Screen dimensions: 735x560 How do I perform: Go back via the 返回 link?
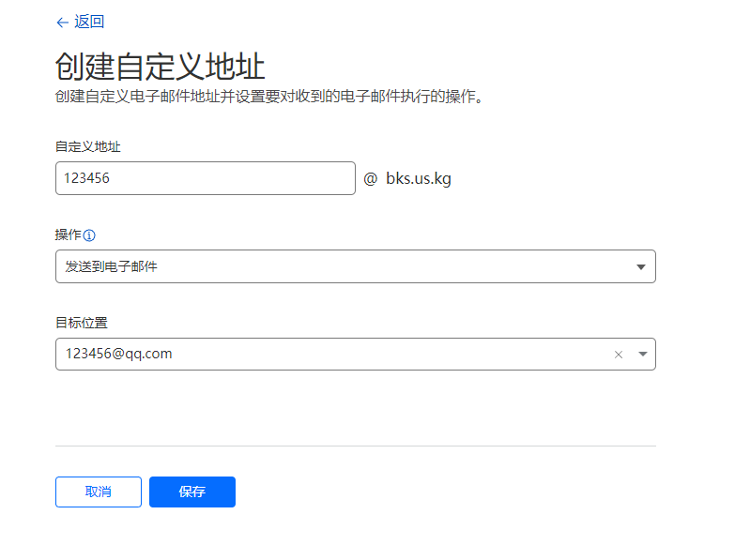click(x=89, y=23)
